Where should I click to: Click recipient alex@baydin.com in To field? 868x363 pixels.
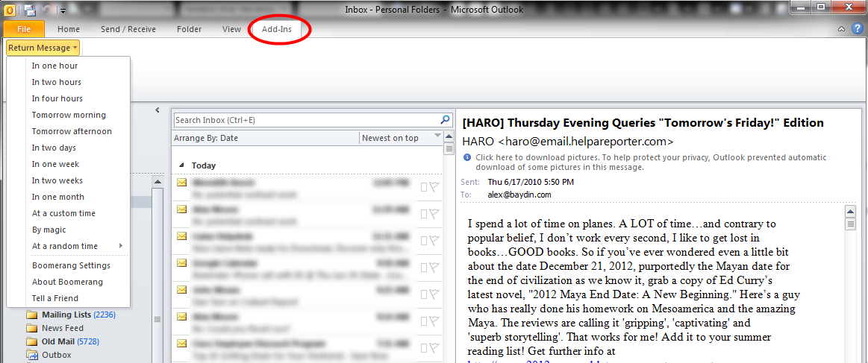click(x=519, y=195)
